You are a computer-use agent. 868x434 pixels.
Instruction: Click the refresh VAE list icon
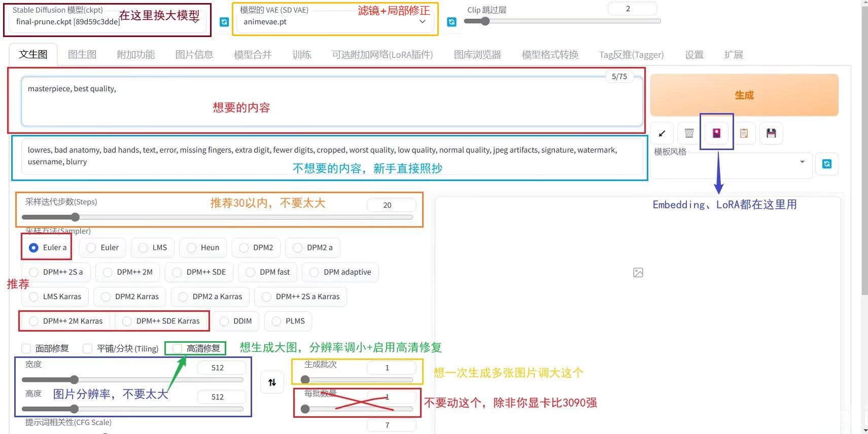coord(452,22)
